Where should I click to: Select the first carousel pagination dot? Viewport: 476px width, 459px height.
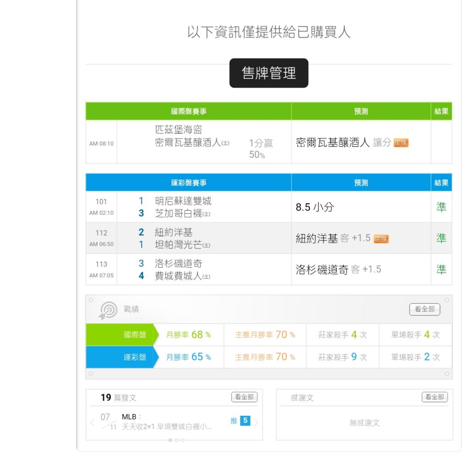pos(170,440)
